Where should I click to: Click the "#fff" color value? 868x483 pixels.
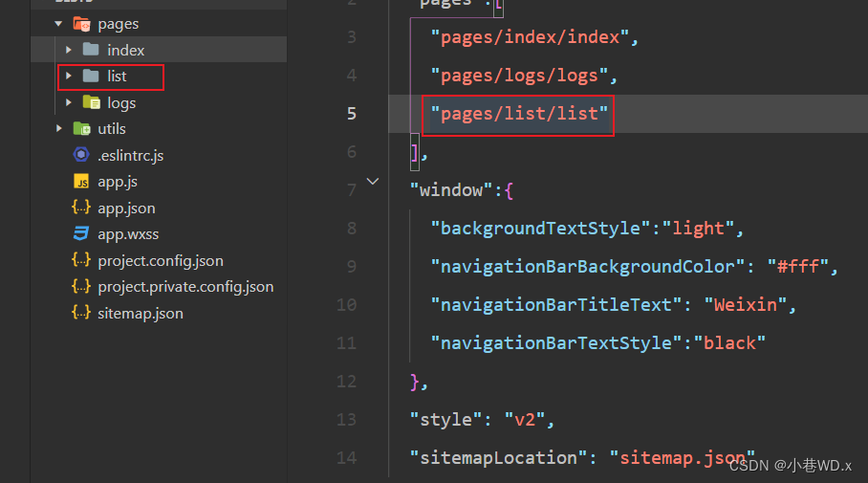coord(797,267)
